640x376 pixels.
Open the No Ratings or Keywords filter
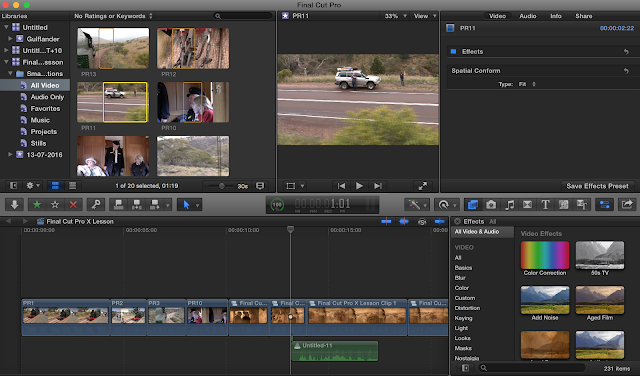point(113,16)
